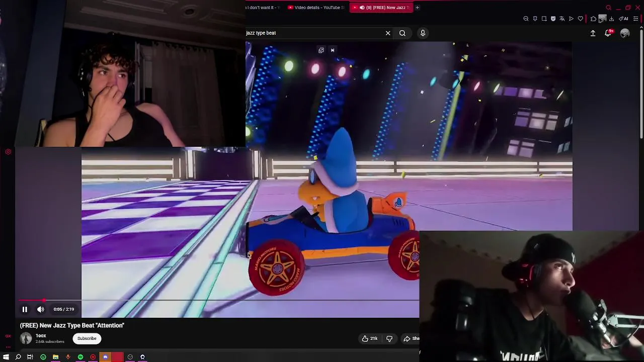Click the '0:05 / 2:19' time display
644x362 pixels.
point(64,310)
